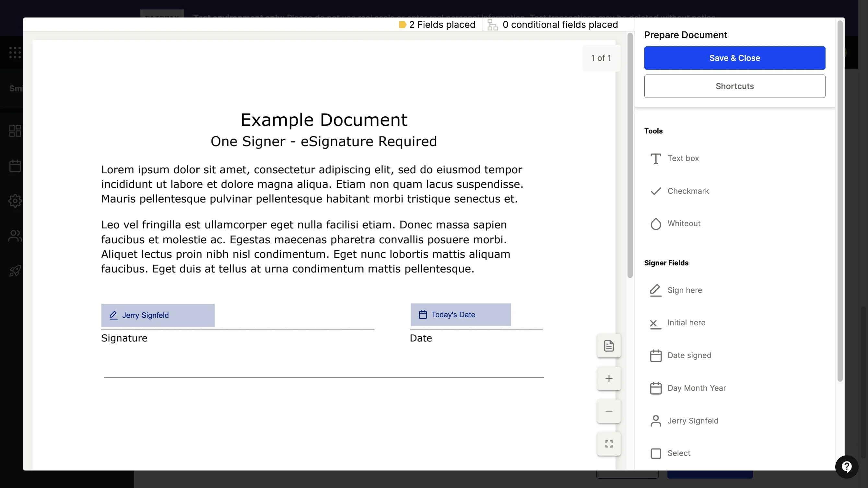868x488 pixels.
Task: Pick the Initial here signer field
Action: (x=677, y=323)
